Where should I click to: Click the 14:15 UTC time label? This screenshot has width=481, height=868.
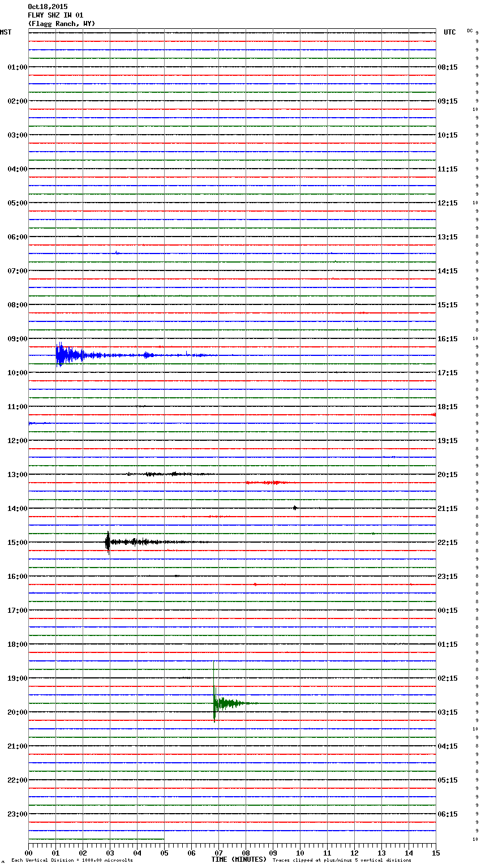point(448,271)
